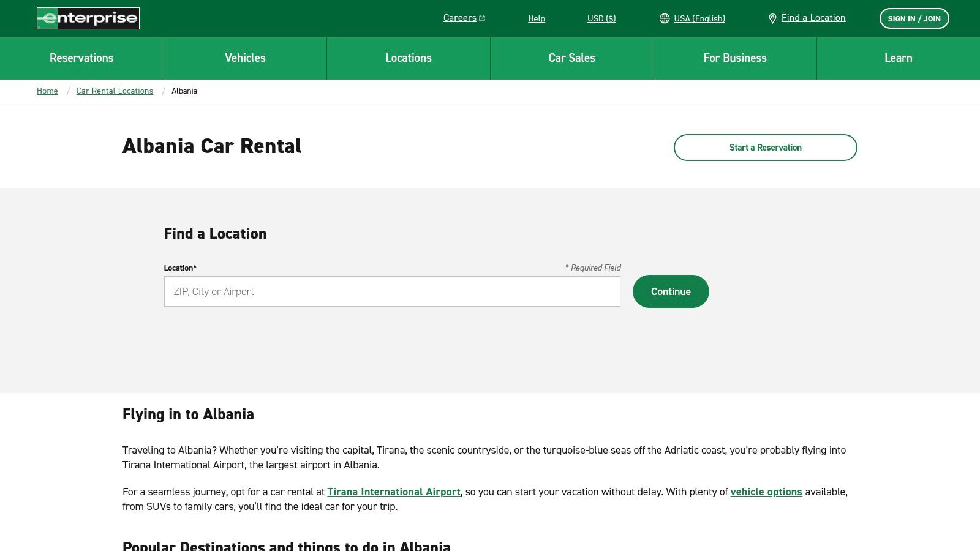Viewport: 980px width, 551px height.
Task: Open the vehicle options link
Action: 766,492
